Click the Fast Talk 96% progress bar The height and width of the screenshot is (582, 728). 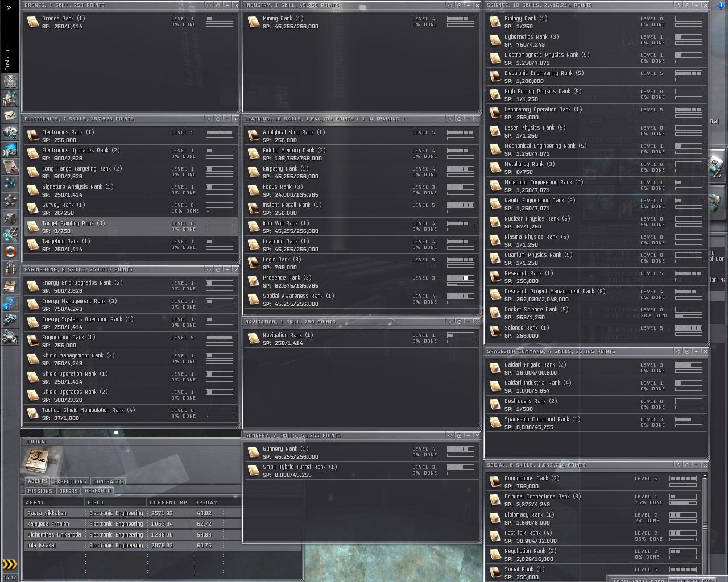[x=683, y=539]
